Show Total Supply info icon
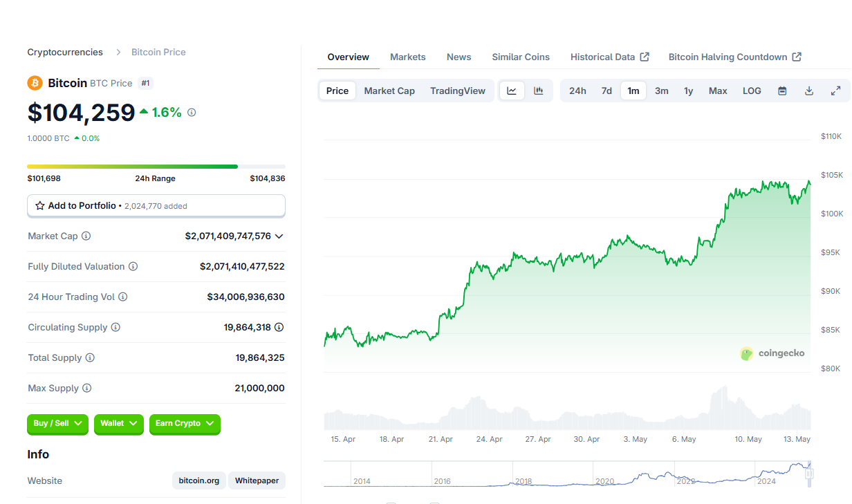The width and height of the screenshot is (852, 504). point(90,357)
